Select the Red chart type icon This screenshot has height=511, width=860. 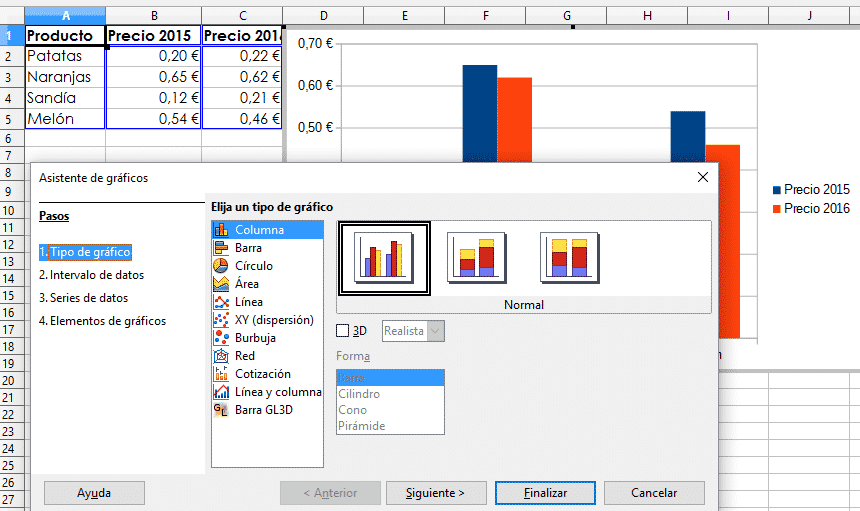pos(221,356)
